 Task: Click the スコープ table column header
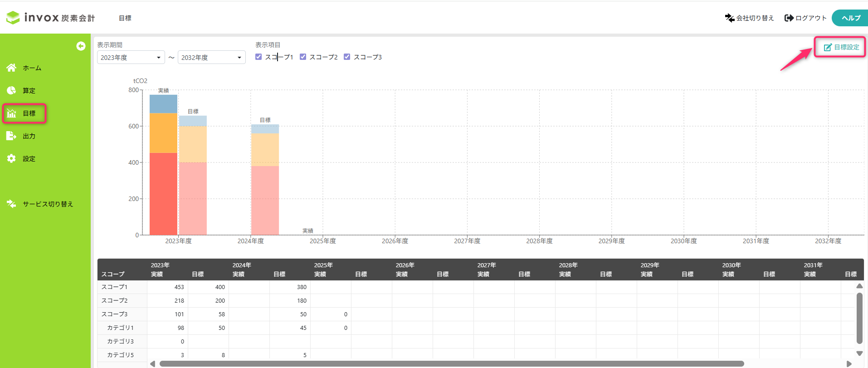point(112,274)
